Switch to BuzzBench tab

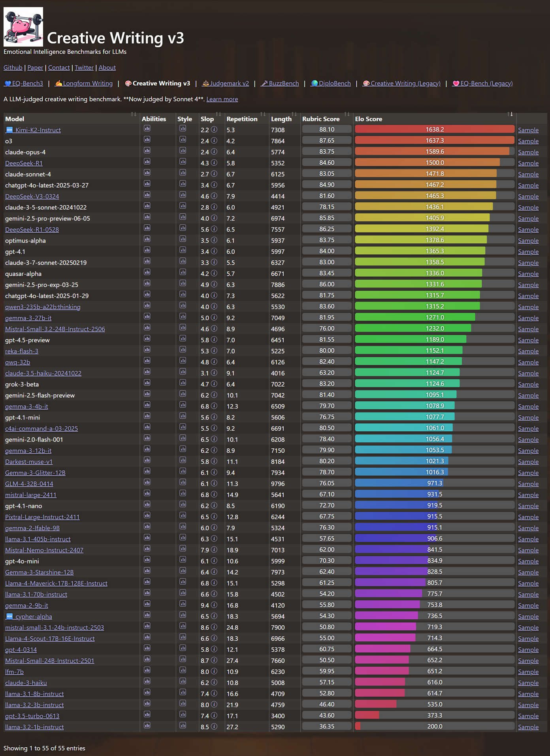[x=280, y=83]
